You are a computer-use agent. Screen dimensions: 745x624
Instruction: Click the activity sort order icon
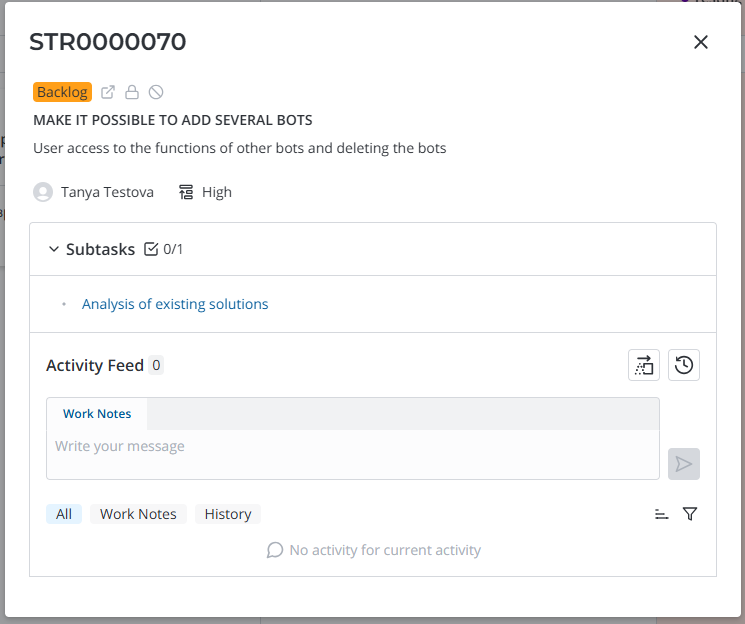661,514
